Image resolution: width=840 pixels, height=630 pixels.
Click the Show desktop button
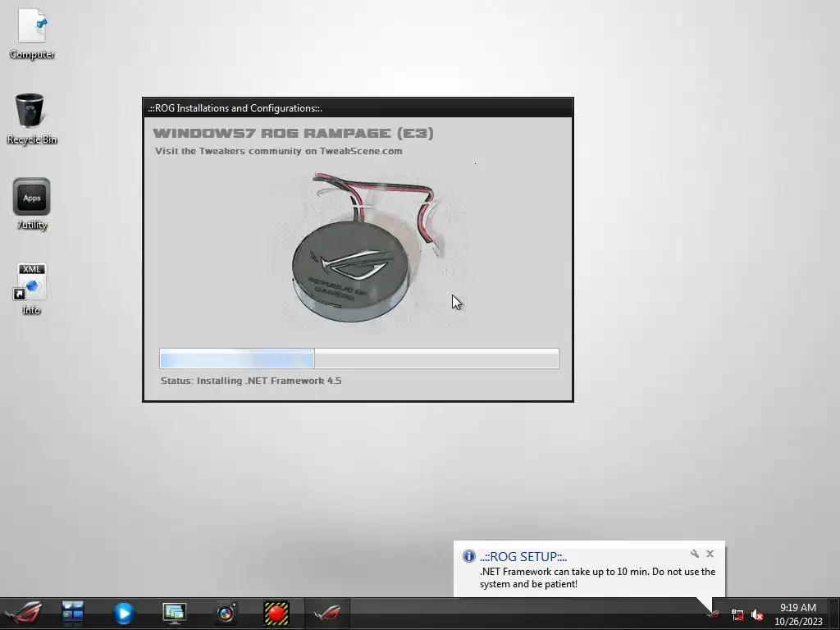tap(834, 614)
